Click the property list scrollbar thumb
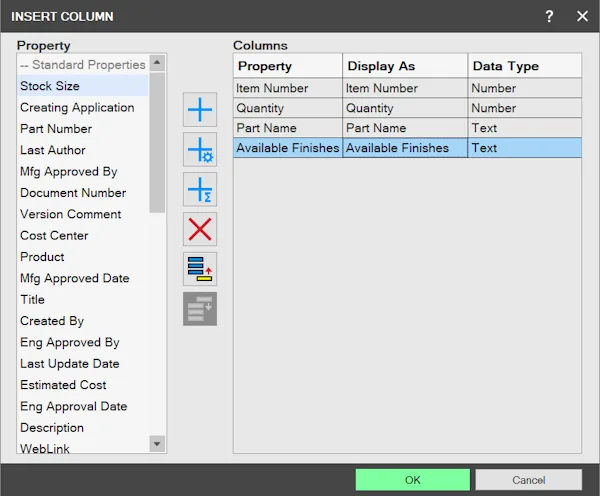This screenshot has width=600, height=496. click(157, 142)
